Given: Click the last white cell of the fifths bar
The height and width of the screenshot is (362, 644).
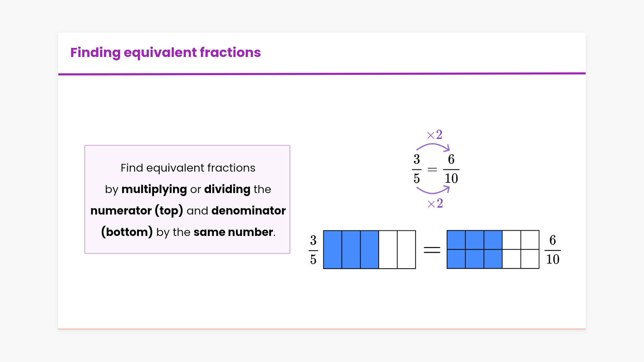Looking at the screenshot, I should point(407,250).
